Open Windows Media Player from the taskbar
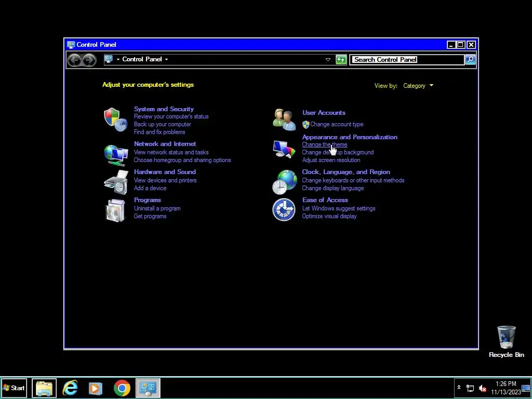Screen dimensions: 532x399 [x=96, y=388]
